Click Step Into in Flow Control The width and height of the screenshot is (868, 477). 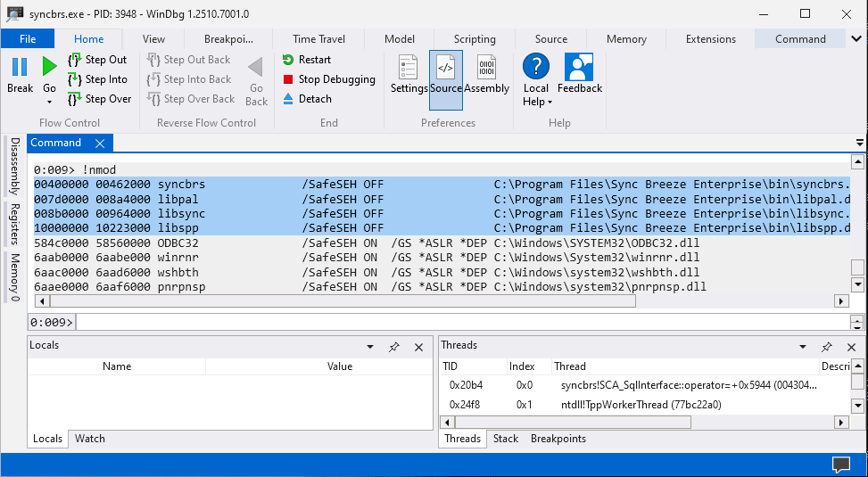pos(98,79)
